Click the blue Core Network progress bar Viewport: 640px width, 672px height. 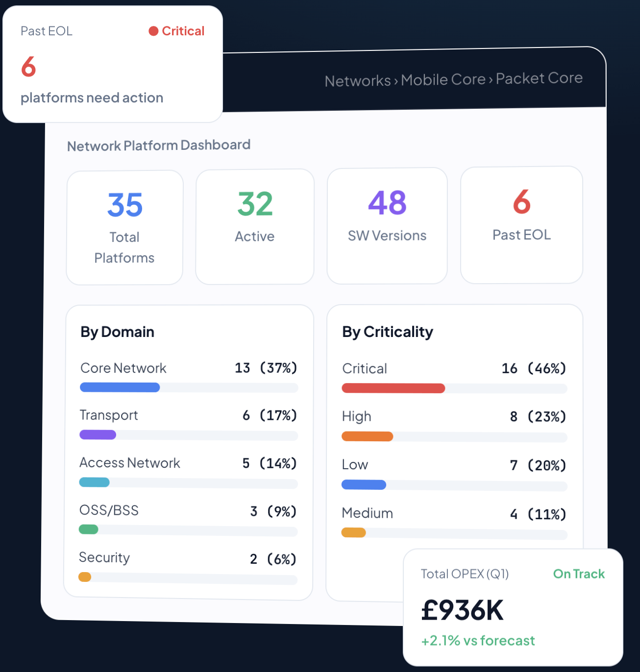point(120,387)
